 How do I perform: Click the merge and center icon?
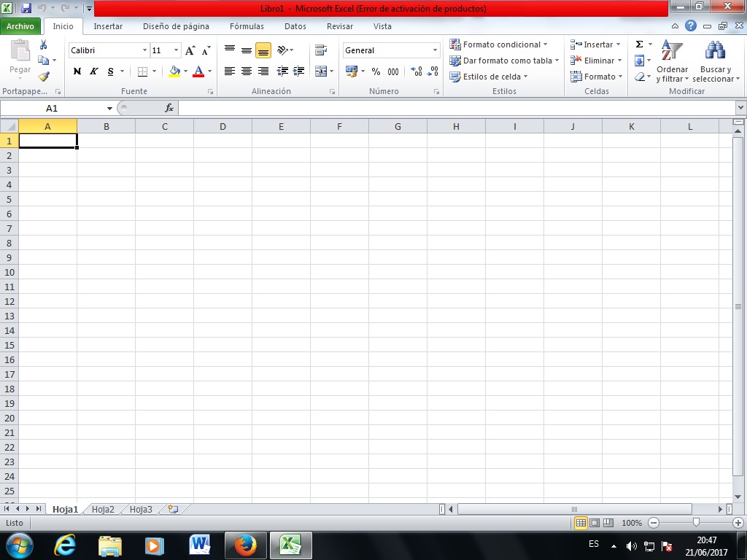point(321,71)
